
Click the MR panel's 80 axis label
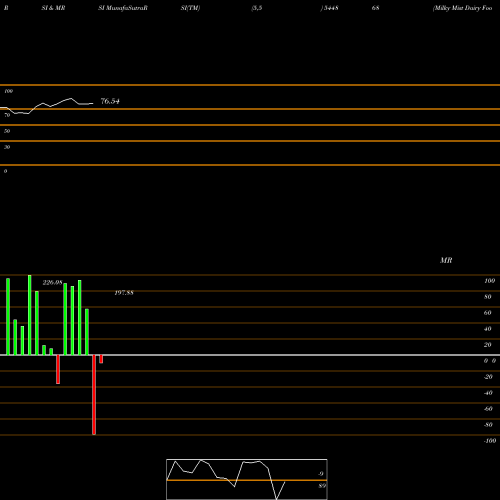[x=488, y=297]
